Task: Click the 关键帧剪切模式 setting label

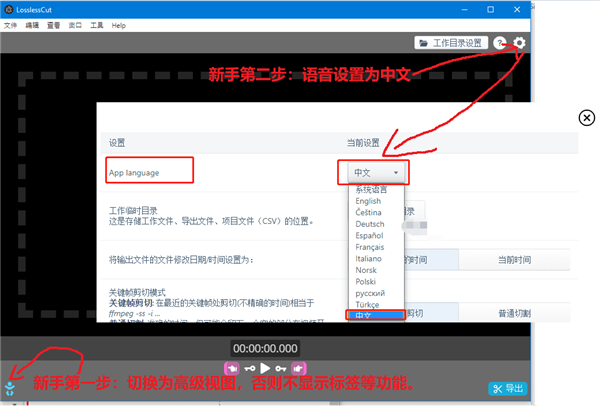Action: tap(137, 292)
